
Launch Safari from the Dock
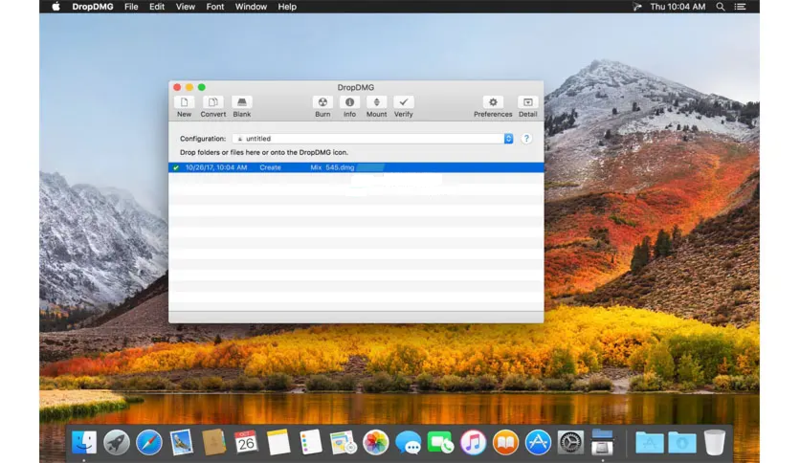[x=149, y=442]
